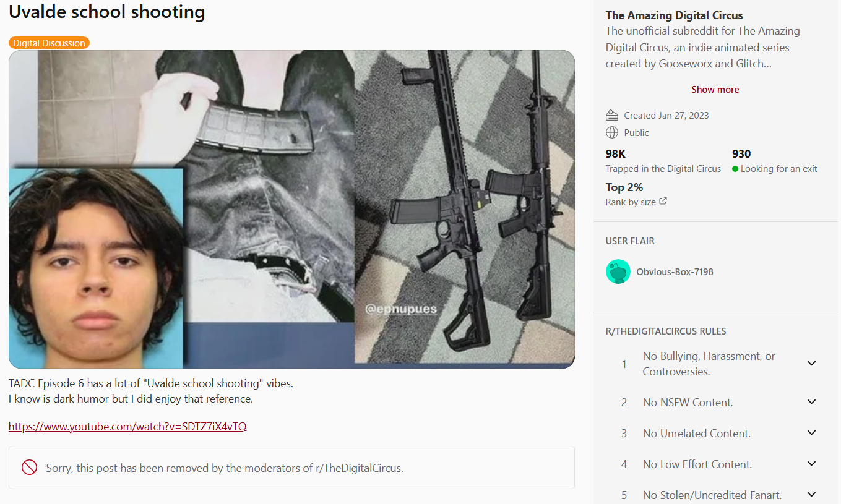Image resolution: width=841 pixels, height=504 pixels.
Task: Click the external-link icon after Rank by size
Action: pos(663,201)
